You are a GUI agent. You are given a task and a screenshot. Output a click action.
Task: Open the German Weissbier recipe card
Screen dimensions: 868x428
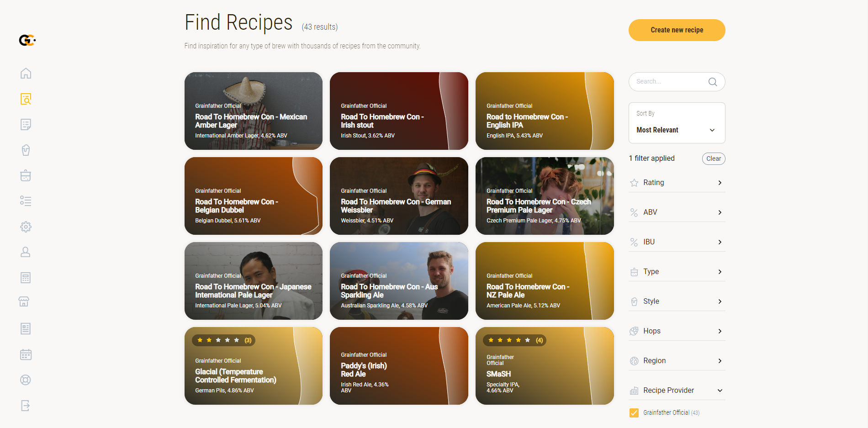point(399,196)
